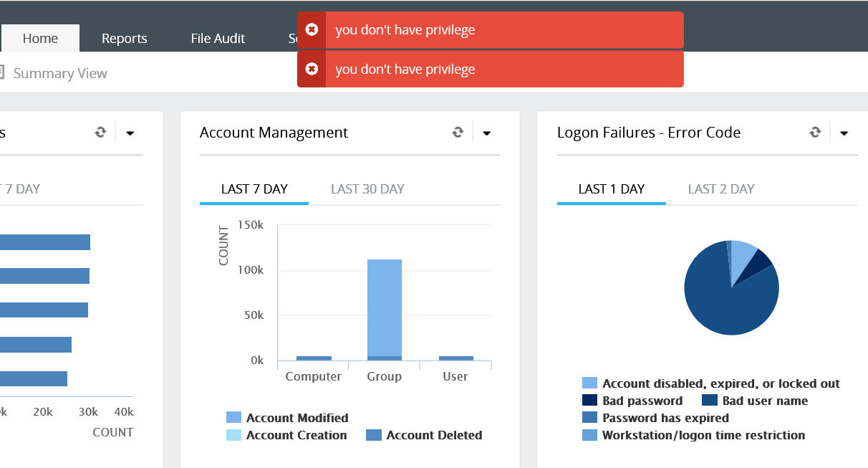This screenshot has width=868, height=468.
Task: Select LAST 2 DAY in Logon Failures
Action: tap(721, 189)
